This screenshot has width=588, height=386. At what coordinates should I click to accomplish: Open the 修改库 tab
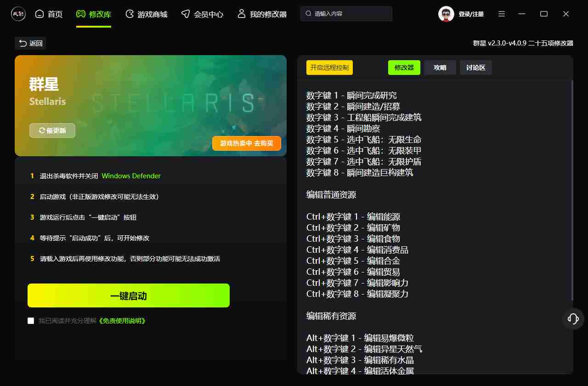coord(94,14)
